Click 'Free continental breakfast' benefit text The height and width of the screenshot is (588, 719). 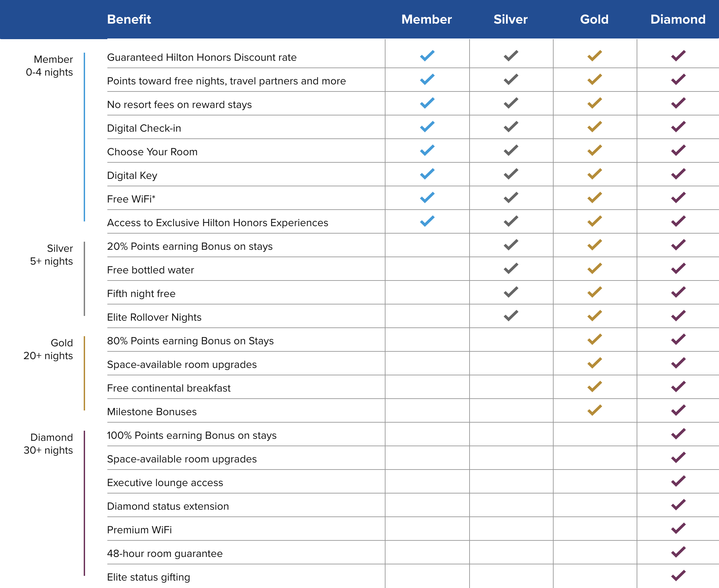point(169,388)
